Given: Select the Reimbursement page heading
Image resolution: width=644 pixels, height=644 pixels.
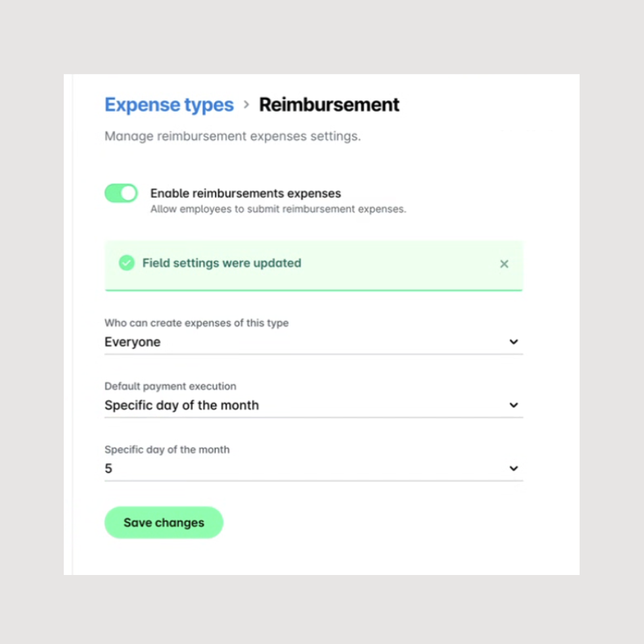Looking at the screenshot, I should [x=329, y=105].
